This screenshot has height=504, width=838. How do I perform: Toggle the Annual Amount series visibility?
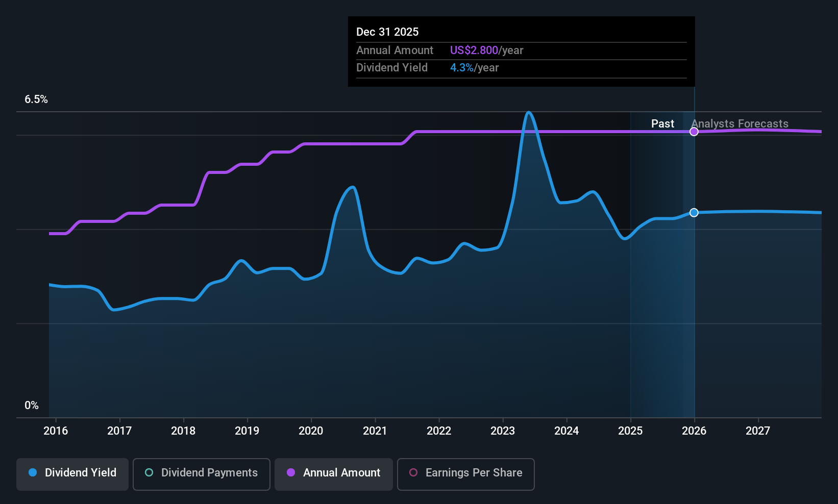coord(333,474)
